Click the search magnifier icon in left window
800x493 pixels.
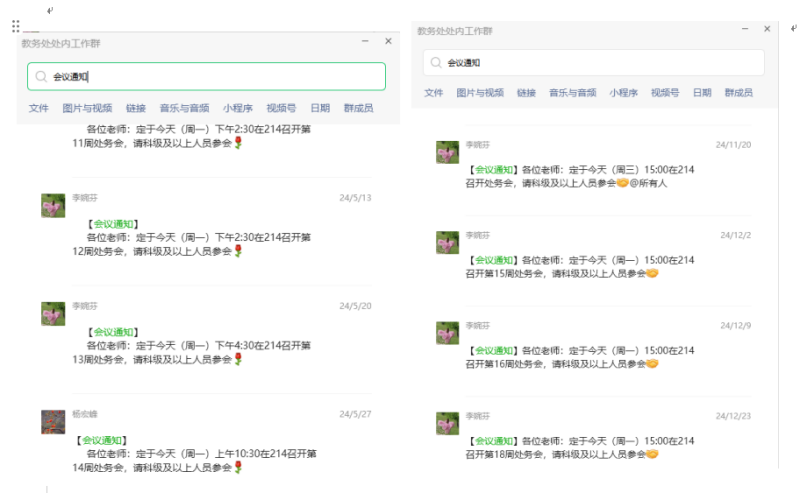41,77
